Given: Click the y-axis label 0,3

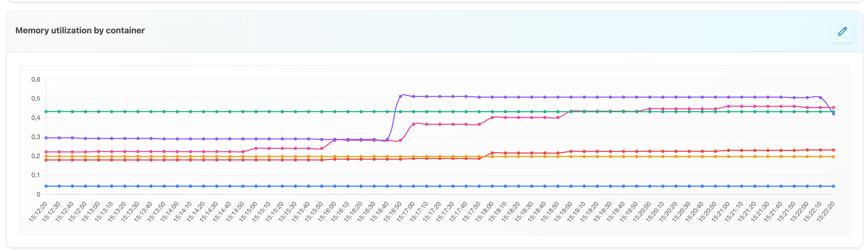Looking at the screenshot, I should point(36,137).
